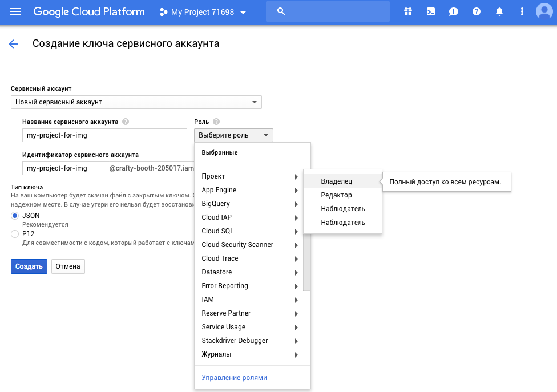557x392 pixels.
Task: Activate the Cloud Shell terminal icon
Action: [x=430, y=11]
